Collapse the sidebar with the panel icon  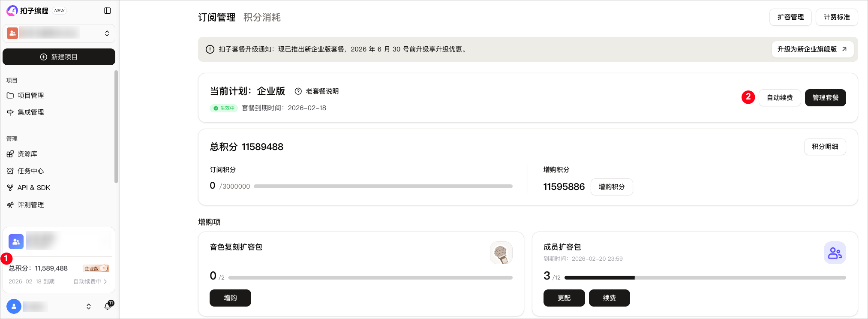click(108, 11)
